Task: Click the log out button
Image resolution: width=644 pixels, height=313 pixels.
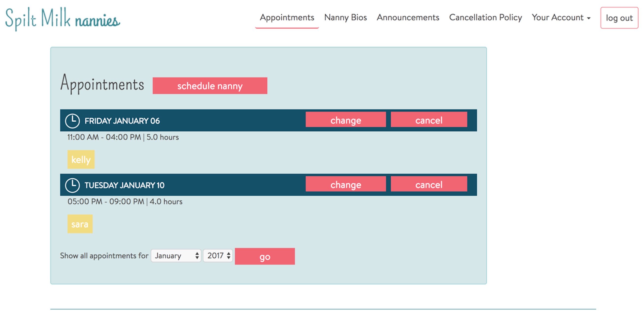Action: pyautogui.click(x=619, y=18)
